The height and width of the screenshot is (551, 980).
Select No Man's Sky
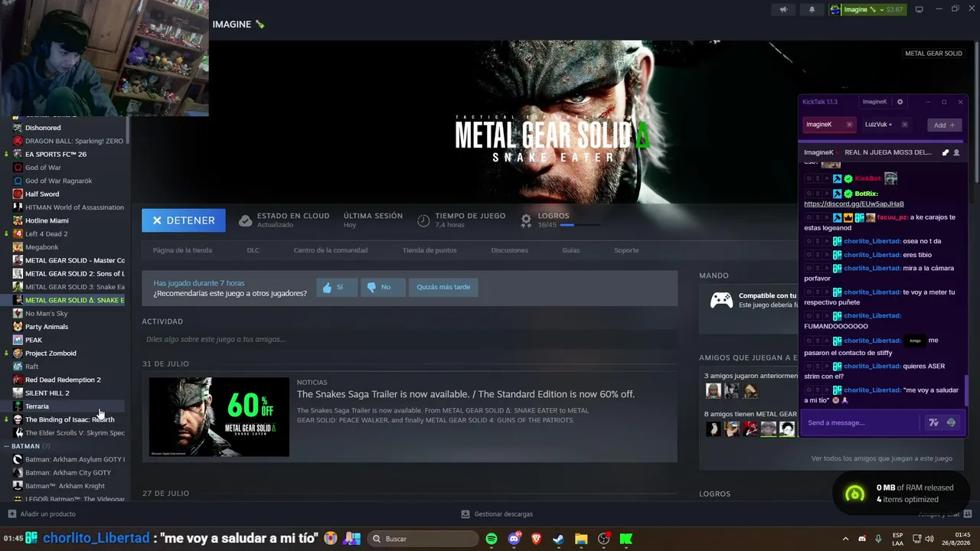tap(46, 313)
